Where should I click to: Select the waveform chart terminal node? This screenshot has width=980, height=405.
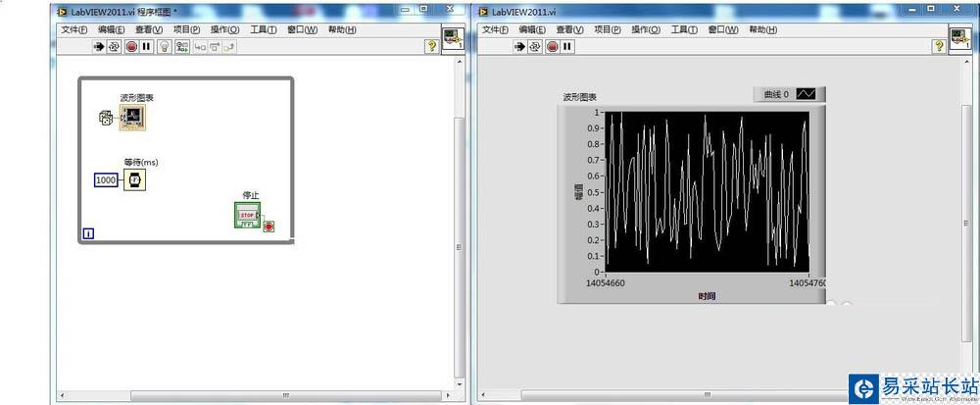point(132,118)
